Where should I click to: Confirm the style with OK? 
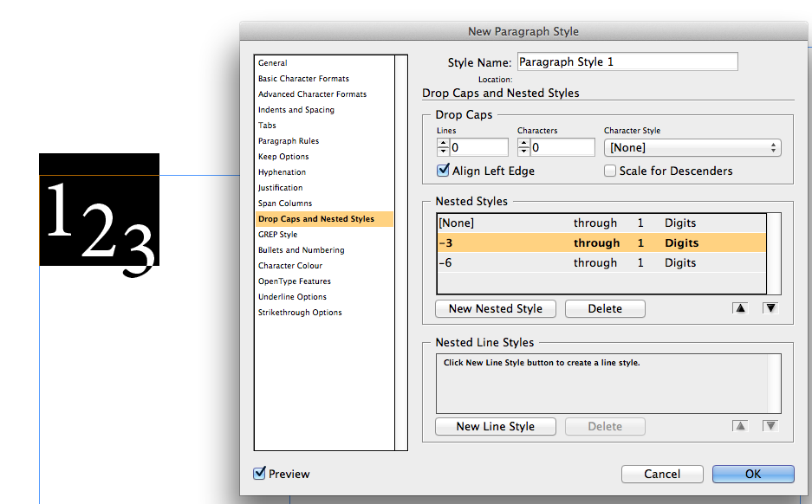(x=753, y=474)
